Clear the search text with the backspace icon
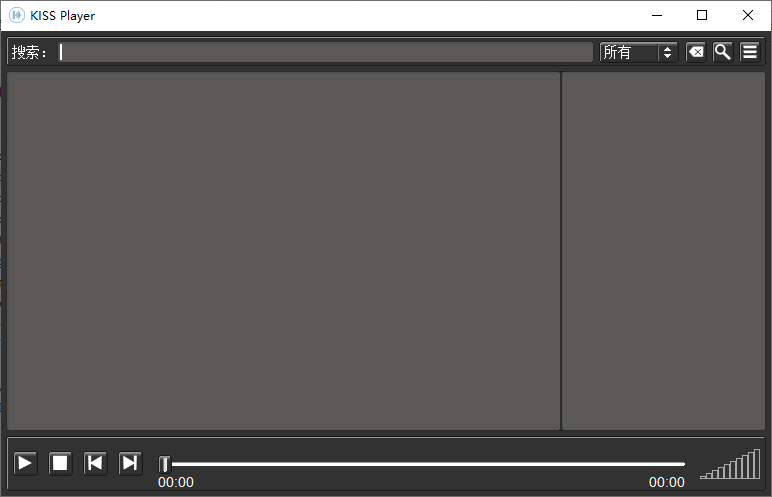 [x=696, y=52]
